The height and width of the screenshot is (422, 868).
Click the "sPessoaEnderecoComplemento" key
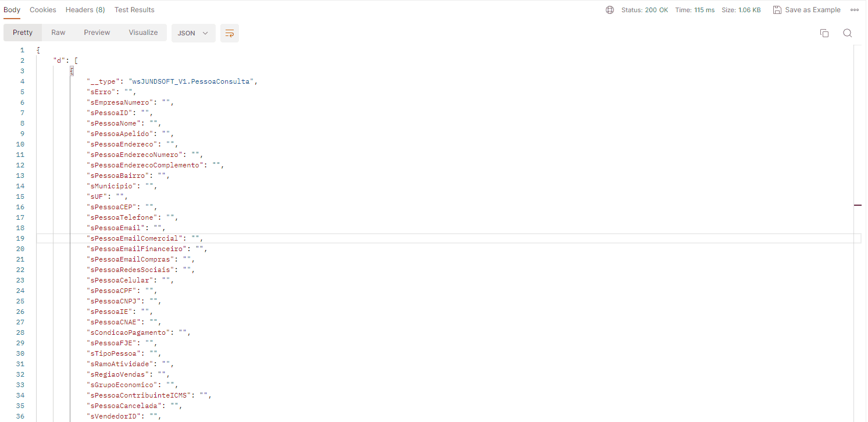point(145,165)
